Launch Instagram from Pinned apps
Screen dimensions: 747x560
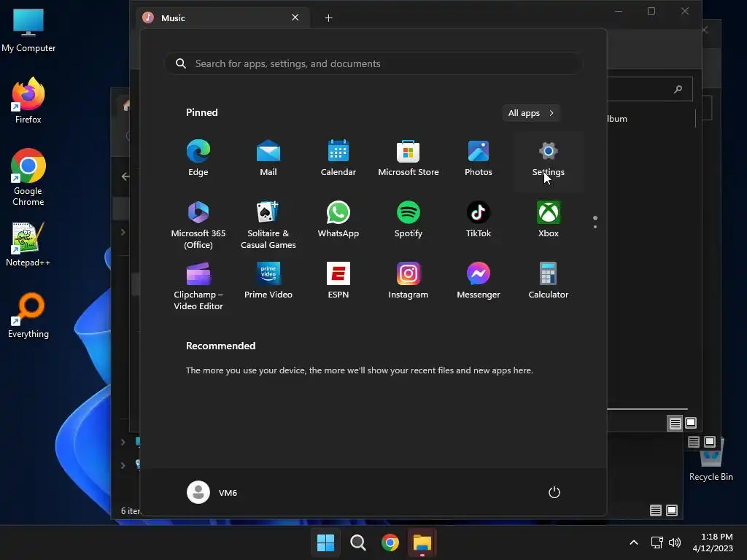point(409,281)
